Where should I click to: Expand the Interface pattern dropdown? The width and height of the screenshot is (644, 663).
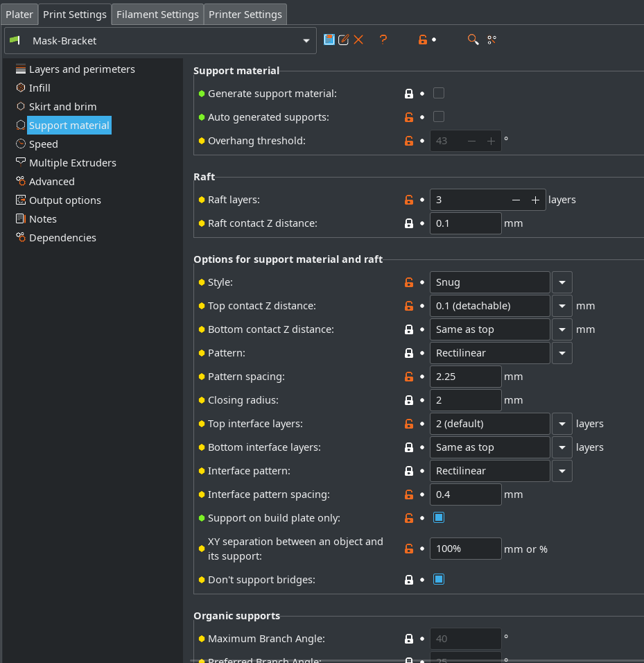click(562, 471)
